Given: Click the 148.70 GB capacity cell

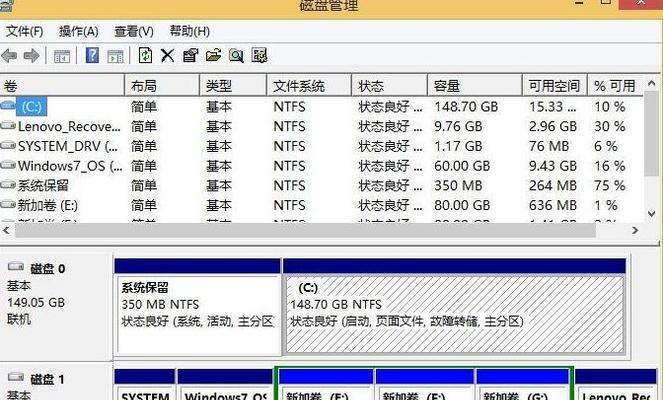Looking at the screenshot, I should 466,107.
